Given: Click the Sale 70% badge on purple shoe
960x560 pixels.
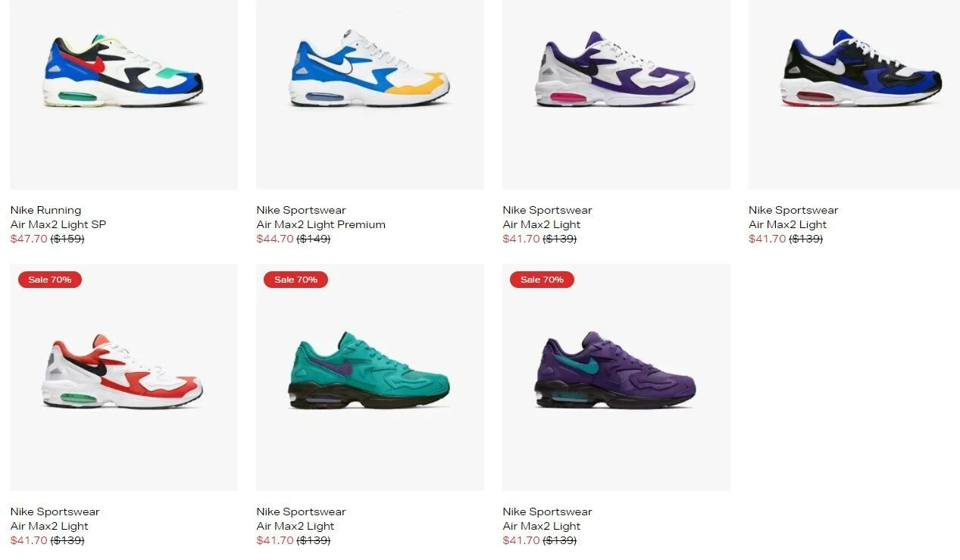Looking at the screenshot, I should 542,280.
